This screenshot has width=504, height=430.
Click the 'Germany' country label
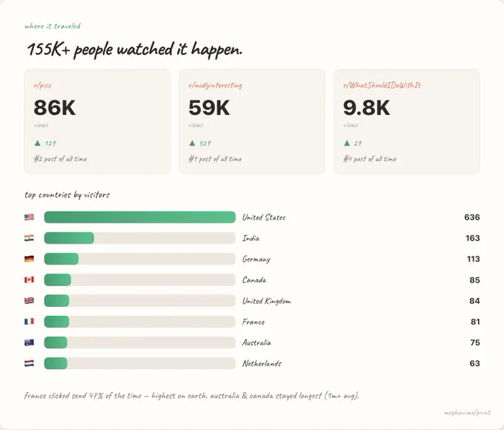pyautogui.click(x=256, y=259)
